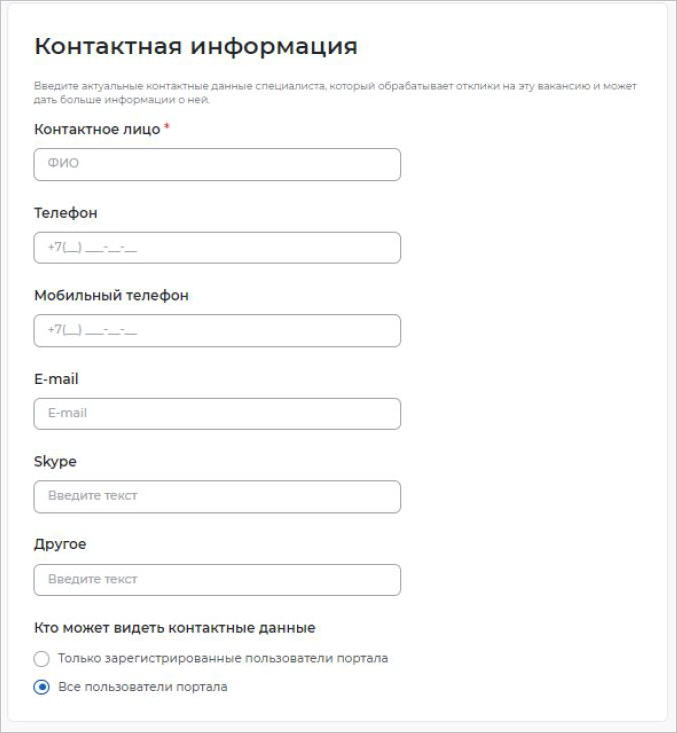Click the Телефон field label
The width and height of the screenshot is (677, 733).
pos(66,213)
